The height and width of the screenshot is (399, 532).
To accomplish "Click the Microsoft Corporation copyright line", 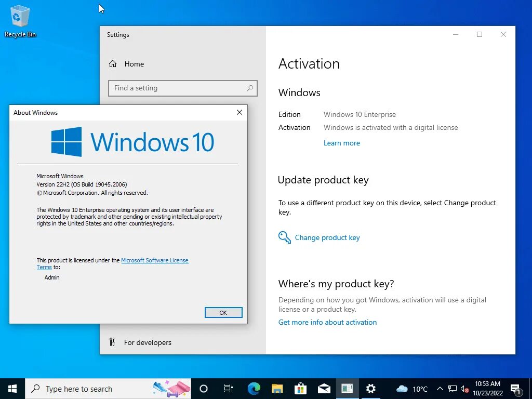I will tap(92, 193).
